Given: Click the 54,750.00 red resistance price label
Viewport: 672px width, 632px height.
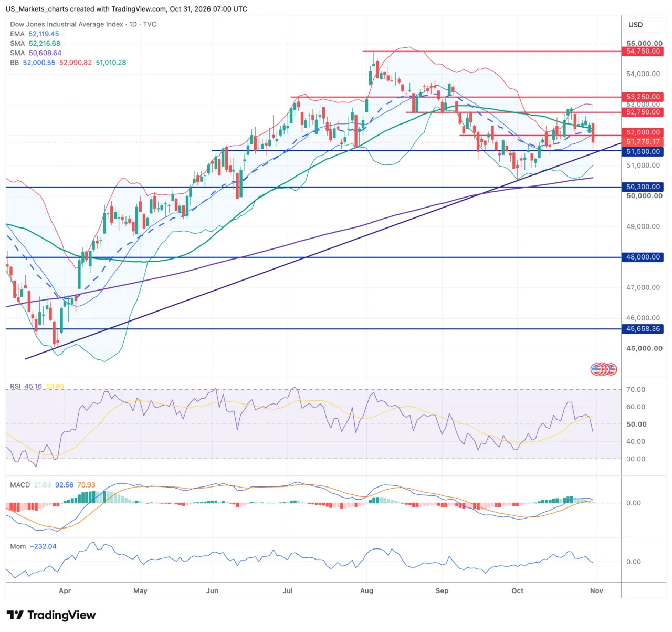Looking at the screenshot, I should (x=643, y=51).
